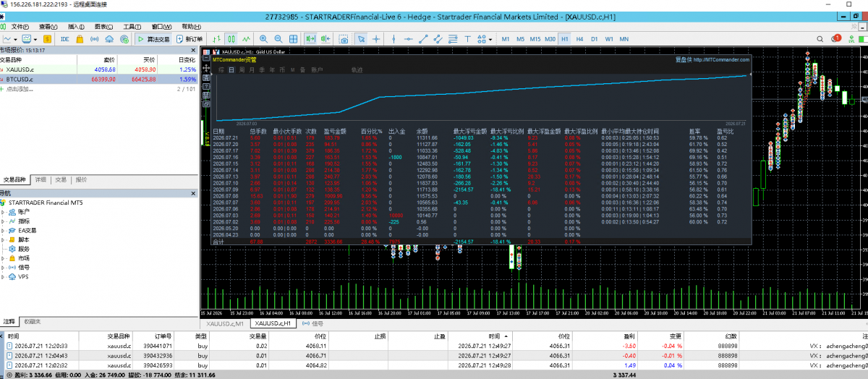Select the H4 timeframe button
Screen dimensions: 868x379
(579, 38)
